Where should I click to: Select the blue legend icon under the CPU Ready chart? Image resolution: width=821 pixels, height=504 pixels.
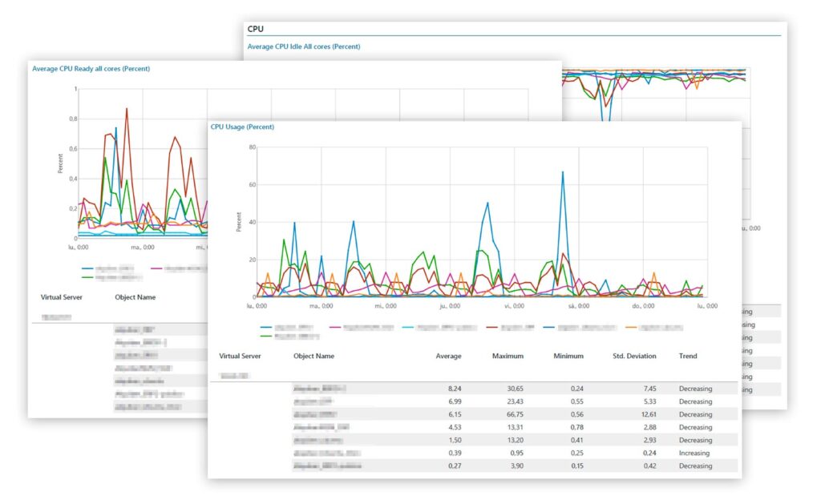[x=87, y=268]
